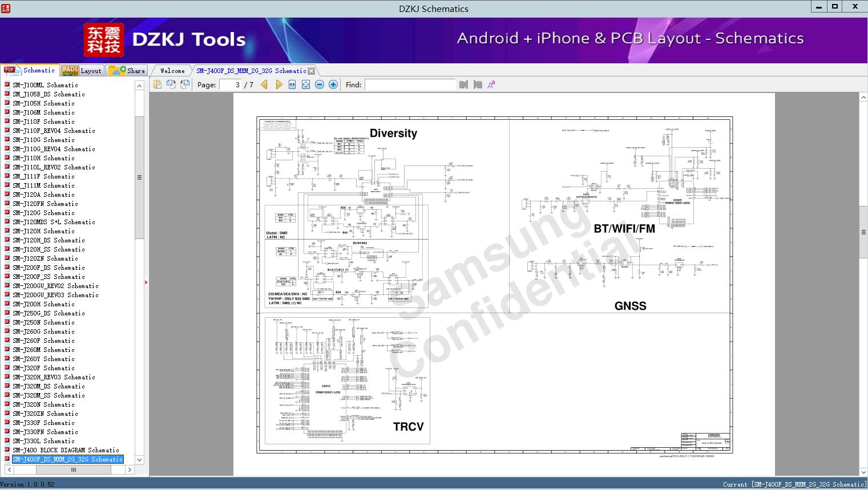Click file list horizontal scroll right arrow
This screenshot has height=490, width=868.
click(x=130, y=469)
